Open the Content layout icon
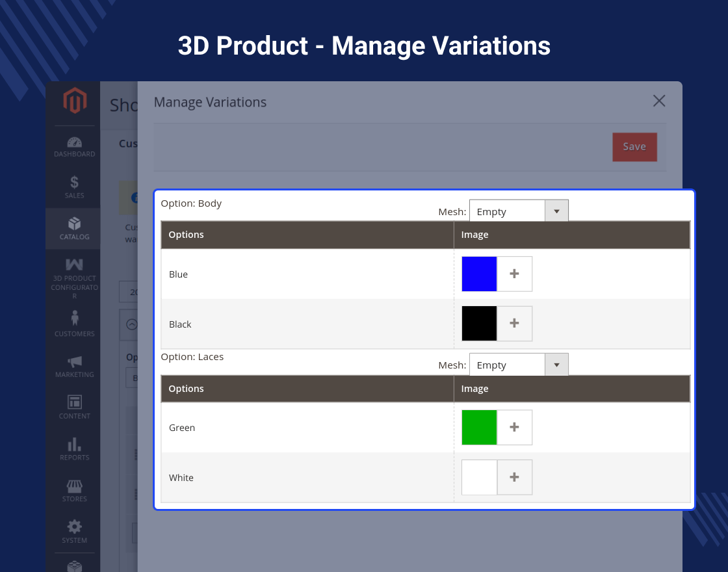The height and width of the screenshot is (572, 728). click(x=74, y=402)
